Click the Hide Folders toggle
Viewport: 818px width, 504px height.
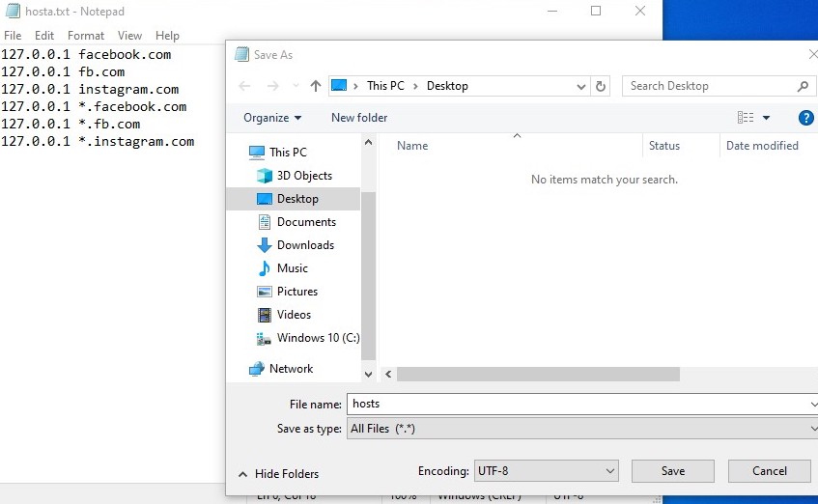[278, 474]
